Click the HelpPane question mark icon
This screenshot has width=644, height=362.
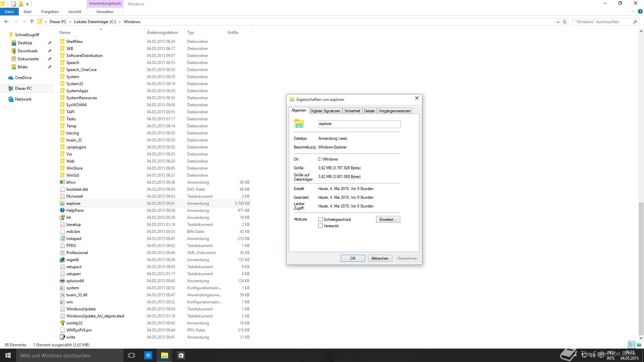click(x=62, y=210)
